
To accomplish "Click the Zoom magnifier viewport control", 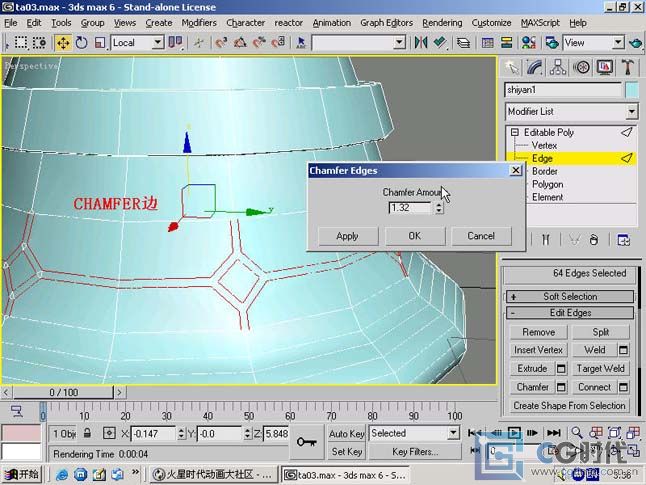I will pos(577,433).
